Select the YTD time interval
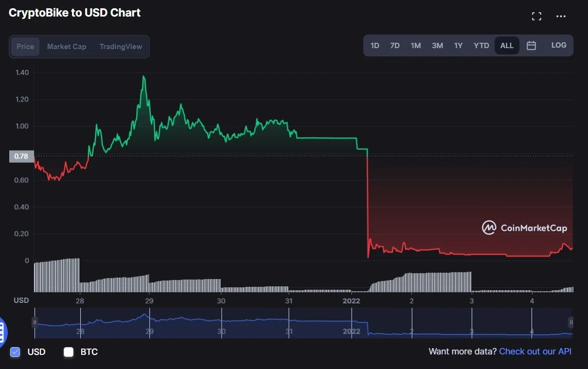The width and height of the screenshot is (588, 369). [481, 45]
